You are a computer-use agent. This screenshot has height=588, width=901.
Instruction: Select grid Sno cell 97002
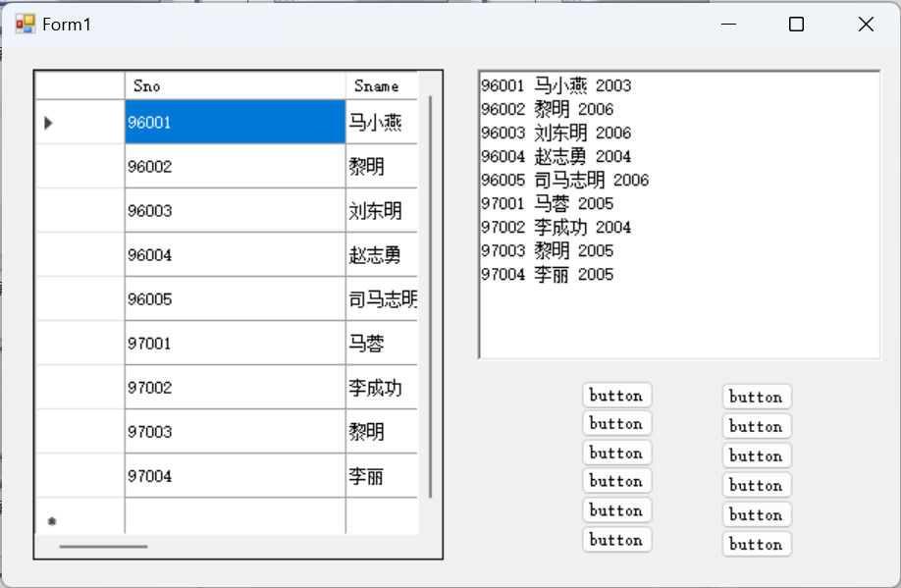click(x=235, y=388)
